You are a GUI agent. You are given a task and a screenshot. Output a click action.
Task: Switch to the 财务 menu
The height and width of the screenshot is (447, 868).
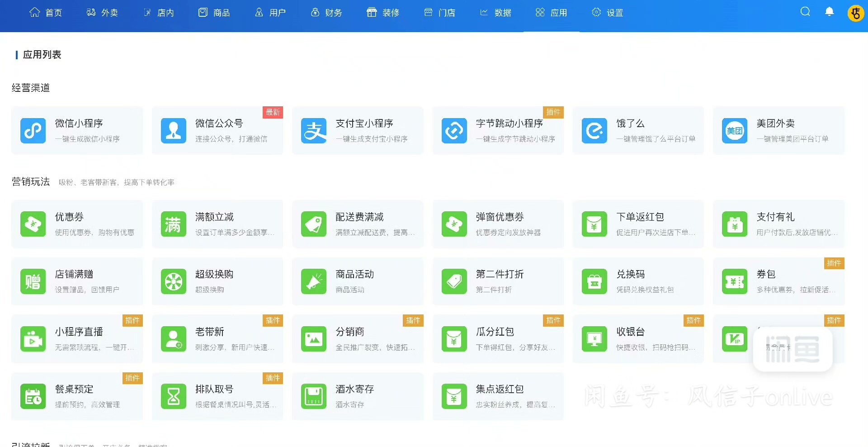coord(326,13)
